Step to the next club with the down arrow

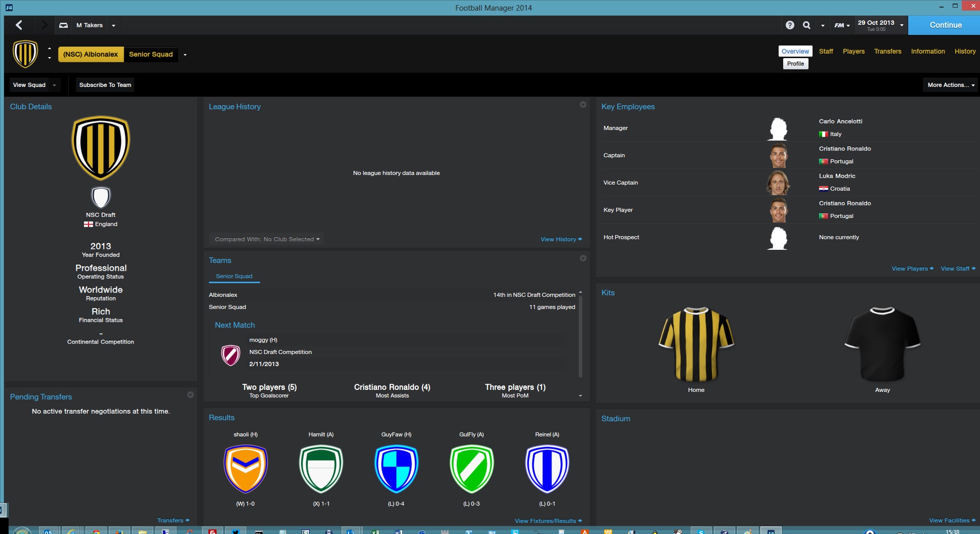coord(49,58)
